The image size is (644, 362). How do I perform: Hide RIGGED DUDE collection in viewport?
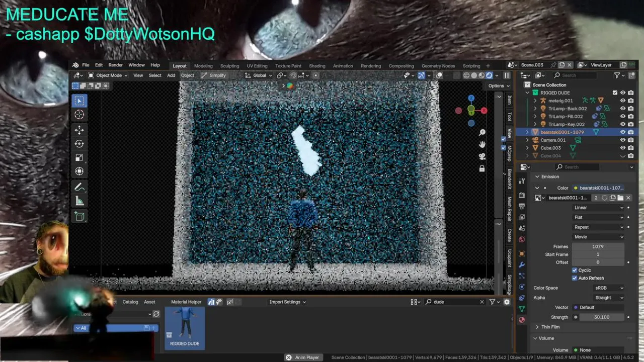[x=623, y=93]
